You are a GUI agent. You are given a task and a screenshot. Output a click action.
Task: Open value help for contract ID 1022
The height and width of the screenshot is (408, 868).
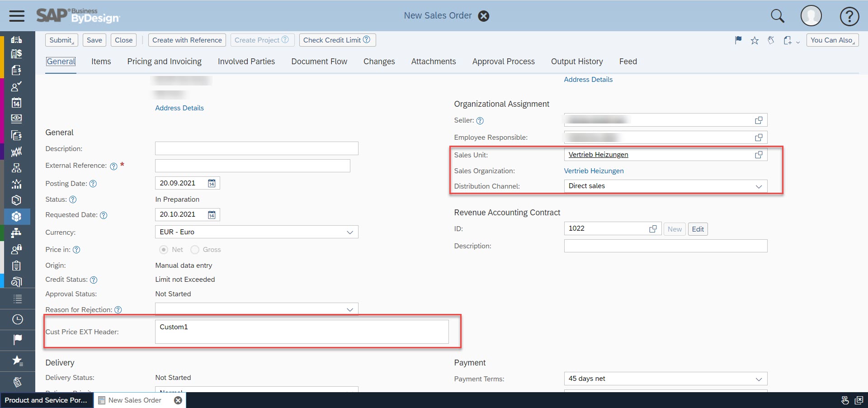coord(653,229)
